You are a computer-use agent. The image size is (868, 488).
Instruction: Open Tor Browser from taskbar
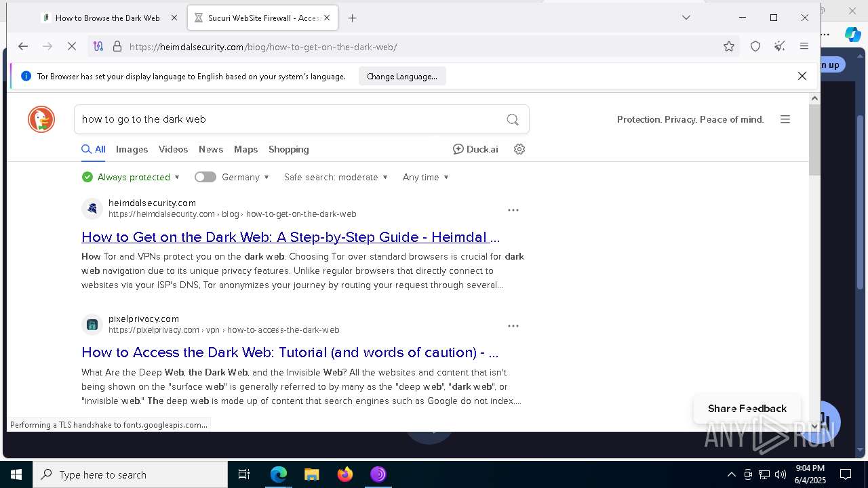pyautogui.click(x=378, y=474)
